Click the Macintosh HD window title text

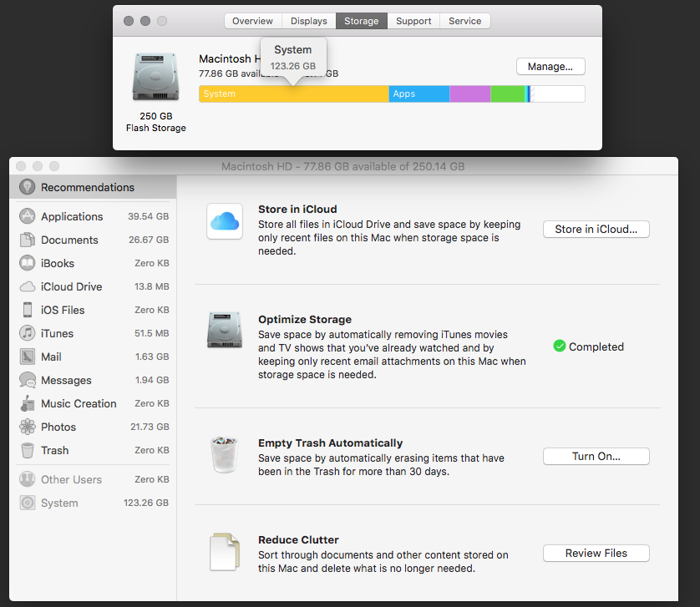tap(342, 166)
